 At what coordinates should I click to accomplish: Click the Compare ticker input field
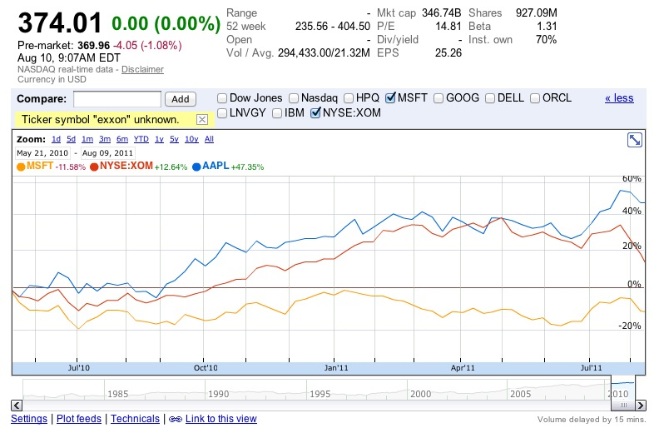(x=117, y=99)
